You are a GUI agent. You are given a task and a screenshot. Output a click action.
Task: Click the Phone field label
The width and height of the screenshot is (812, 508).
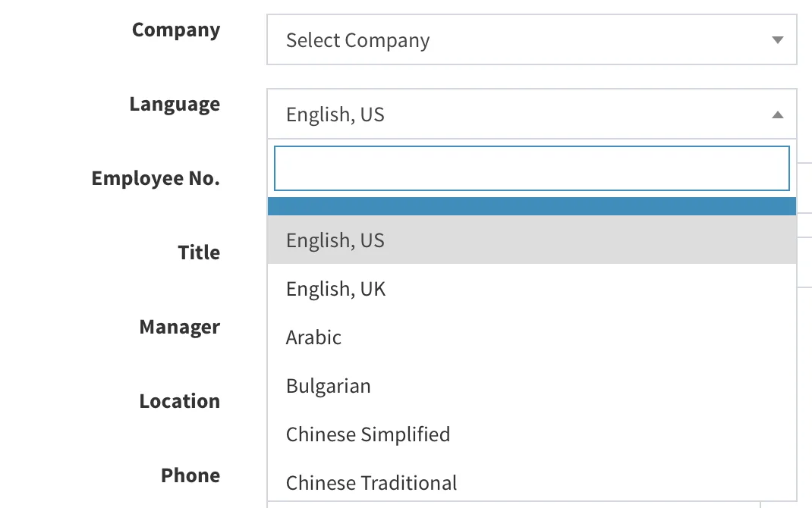pyautogui.click(x=190, y=475)
